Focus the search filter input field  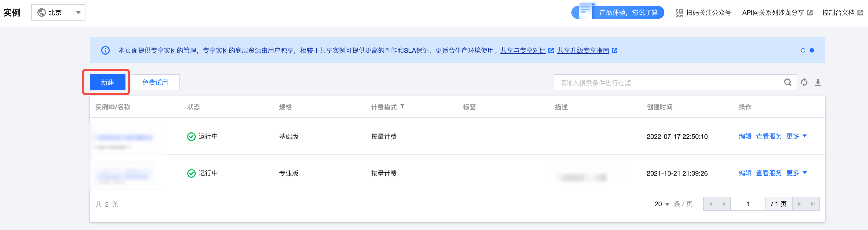(x=669, y=83)
